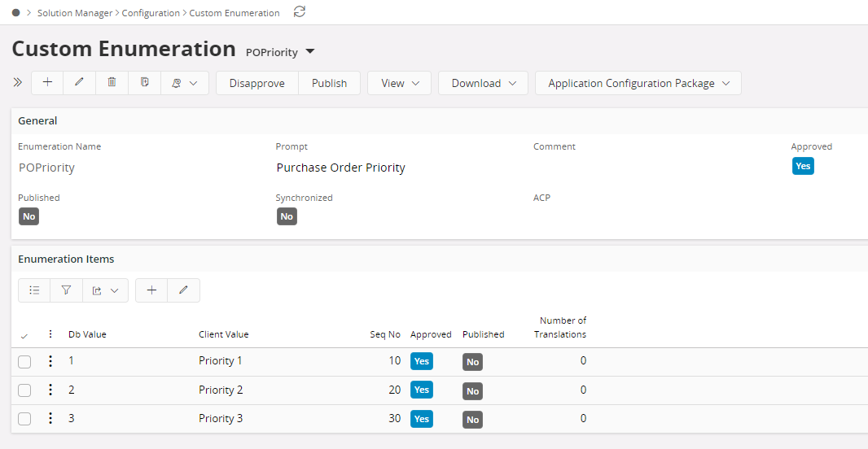
Task: Click the duplicate record icon
Action: [x=144, y=83]
